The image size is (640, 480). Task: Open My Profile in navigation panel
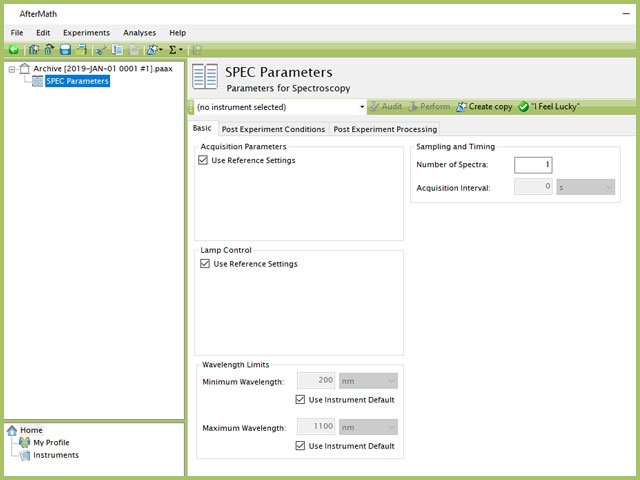click(51, 442)
